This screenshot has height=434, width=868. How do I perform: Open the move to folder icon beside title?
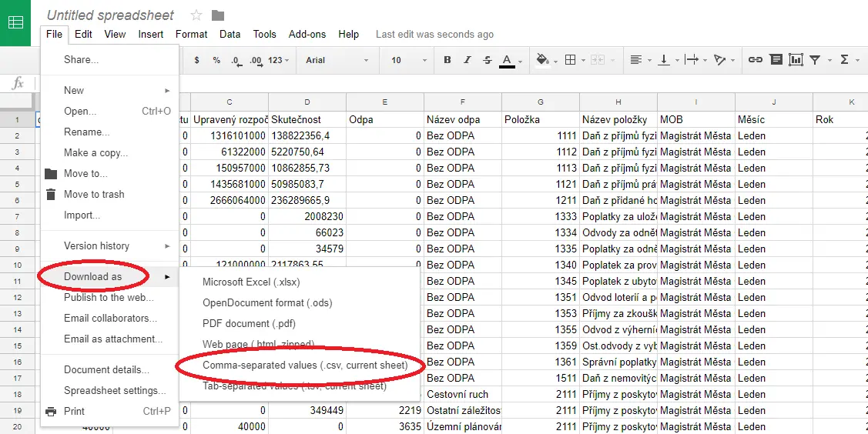coord(218,15)
